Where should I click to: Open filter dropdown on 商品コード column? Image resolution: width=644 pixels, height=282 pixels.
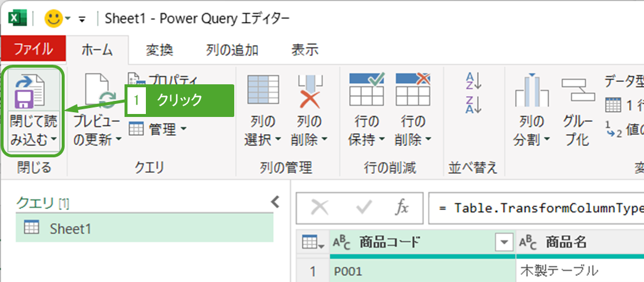click(x=504, y=242)
